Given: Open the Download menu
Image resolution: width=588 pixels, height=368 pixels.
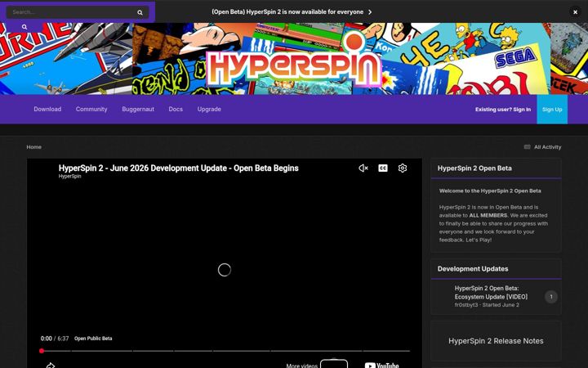Looking at the screenshot, I should pyautogui.click(x=47, y=110).
